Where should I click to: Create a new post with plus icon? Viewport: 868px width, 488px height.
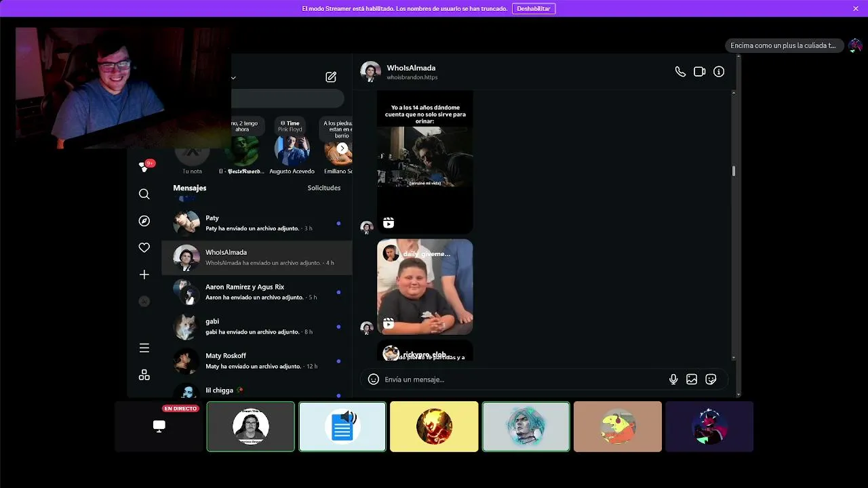coord(144,274)
